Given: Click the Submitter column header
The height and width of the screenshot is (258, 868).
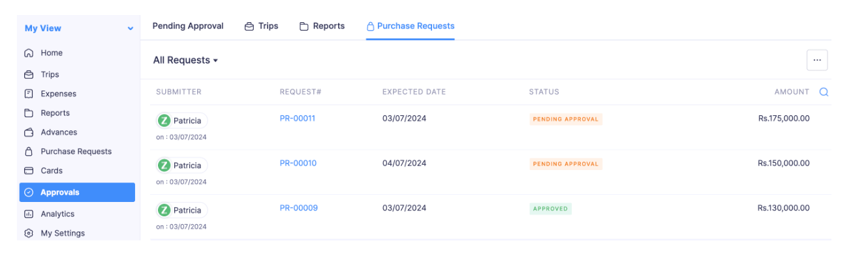Looking at the screenshot, I should [x=179, y=92].
